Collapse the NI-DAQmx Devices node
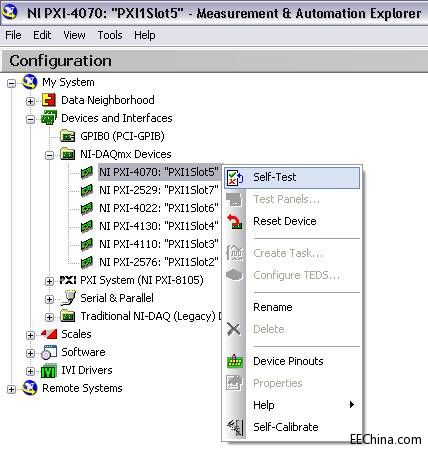This screenshot has width=428, height=453. [x=49, y=155]
